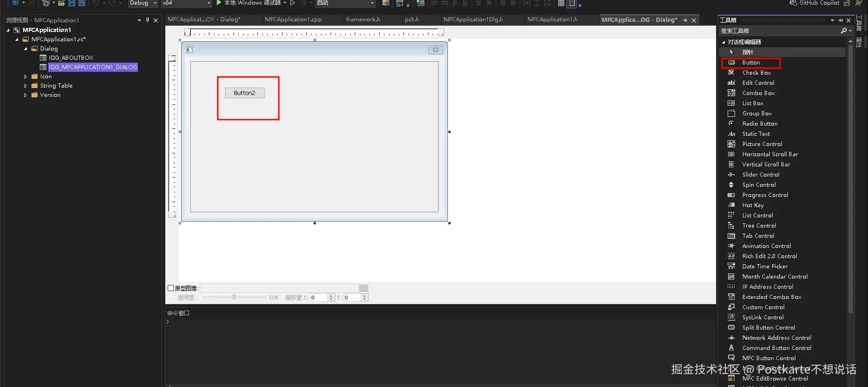Select Progress Control in the toolbox
Screen dimensions: 868x387
(765, 195)
